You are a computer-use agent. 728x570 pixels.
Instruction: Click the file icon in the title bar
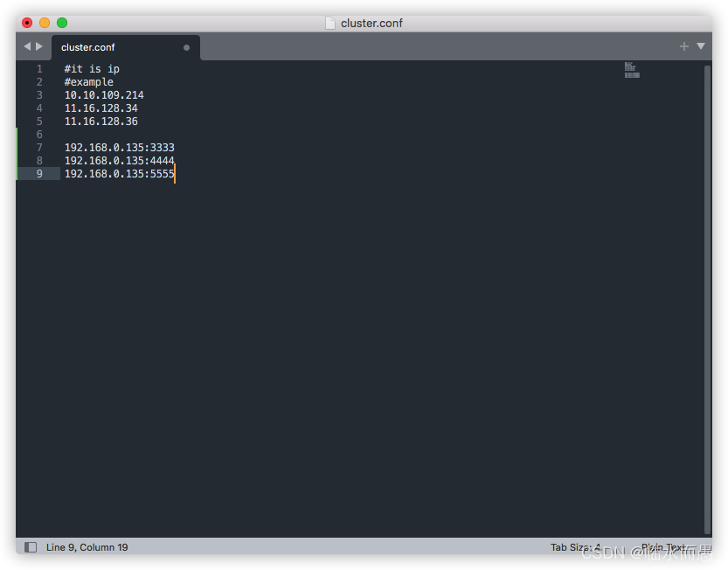(330, 23)
